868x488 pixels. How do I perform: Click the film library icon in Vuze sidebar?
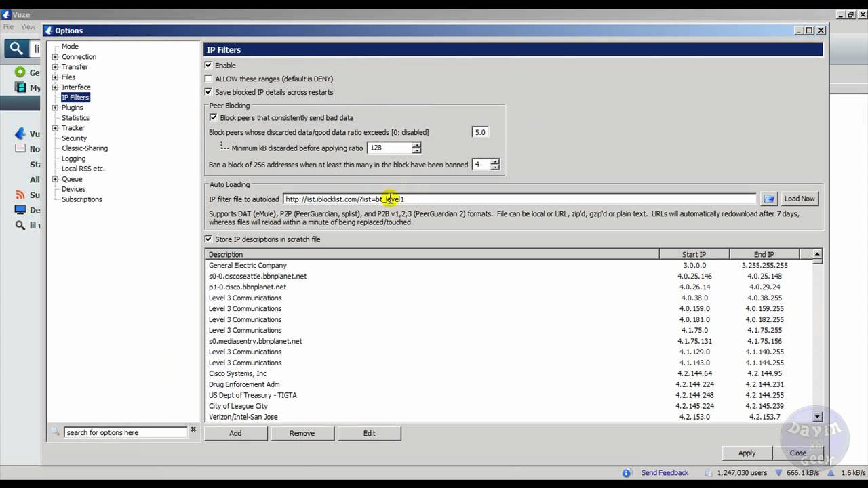click(20, 87)
